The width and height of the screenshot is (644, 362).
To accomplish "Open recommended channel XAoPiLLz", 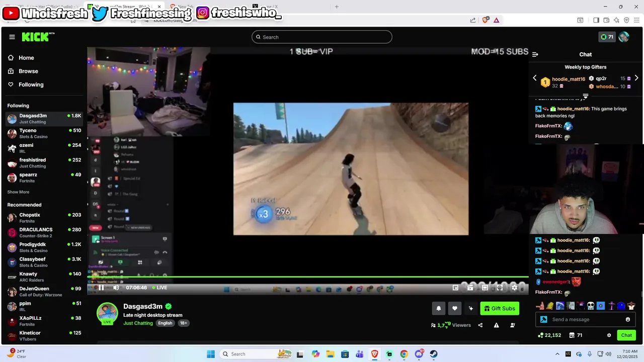I will pos(44,321).
